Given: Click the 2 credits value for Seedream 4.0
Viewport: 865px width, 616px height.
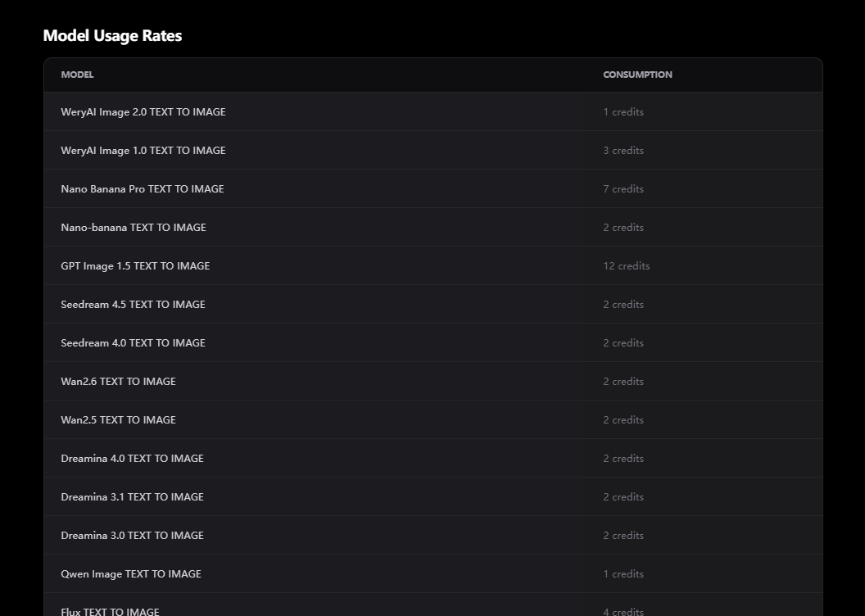Looking at the screenshot, I should click(x=623, y=343).
